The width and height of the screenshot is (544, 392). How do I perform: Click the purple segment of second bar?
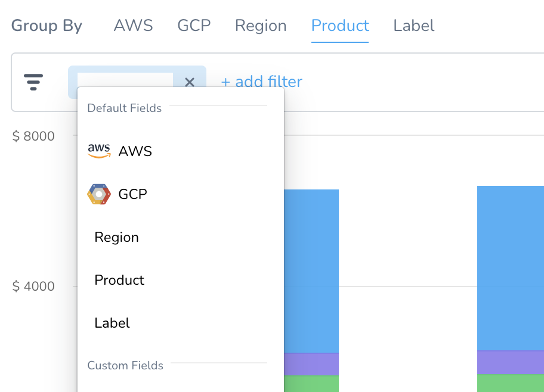tap(511, 363)
